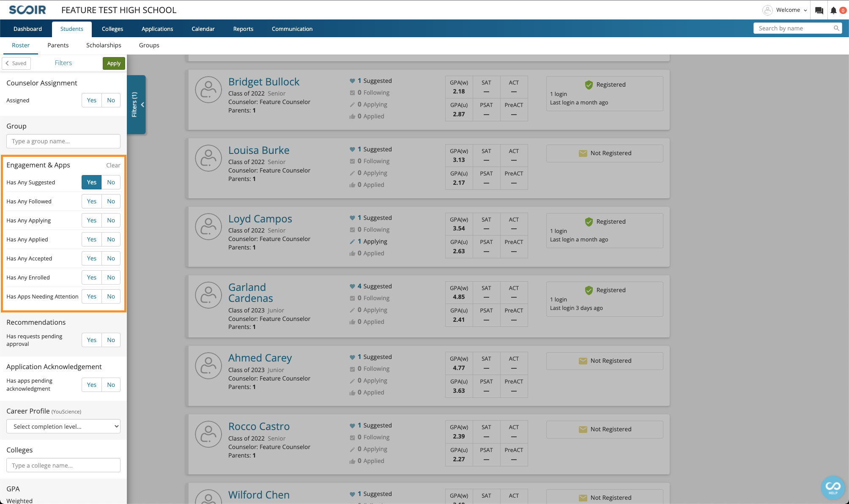
Task: Set Has Any Followed to Yes
Action: click(92, 201)
